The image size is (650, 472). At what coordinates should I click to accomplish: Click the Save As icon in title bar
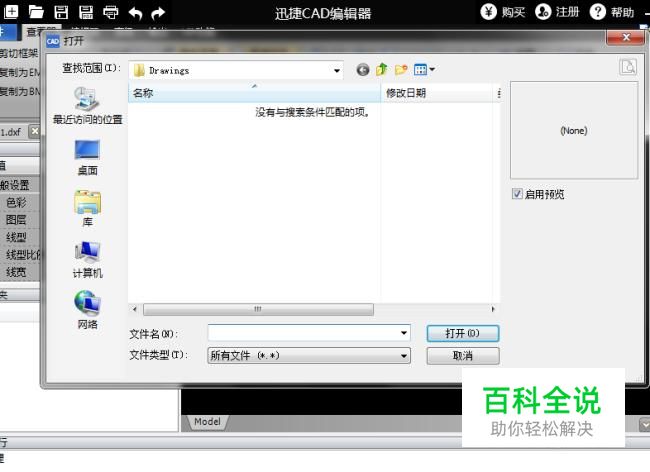coord(86,12)
